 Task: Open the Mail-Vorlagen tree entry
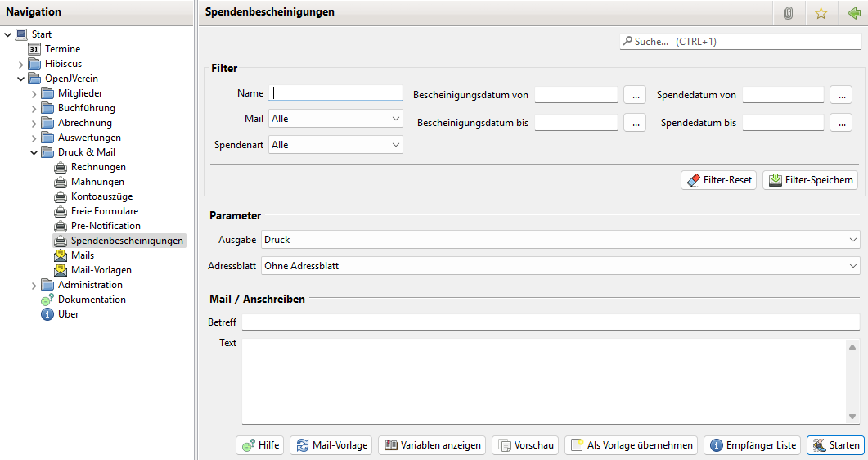point(101,270)
